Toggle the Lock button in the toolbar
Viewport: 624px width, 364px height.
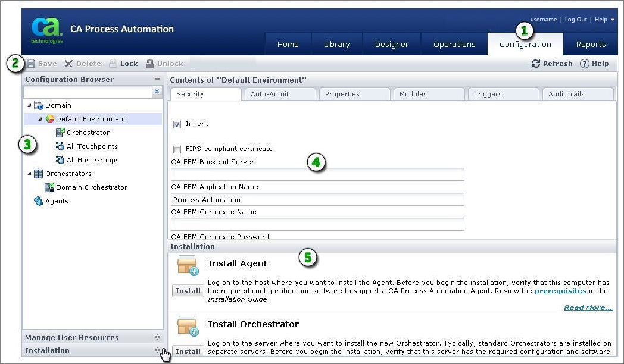pyautogui.click(x=123, y=63)
